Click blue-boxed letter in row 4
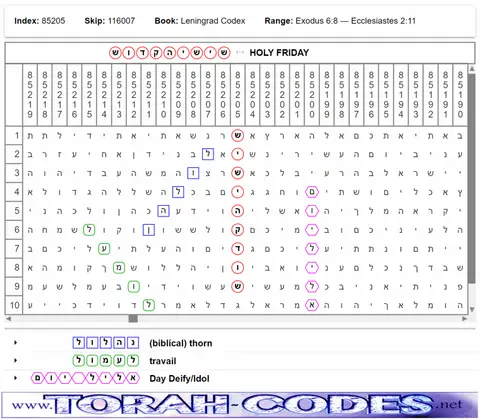The width and height of the screenshot is (480, 419). 178,192
